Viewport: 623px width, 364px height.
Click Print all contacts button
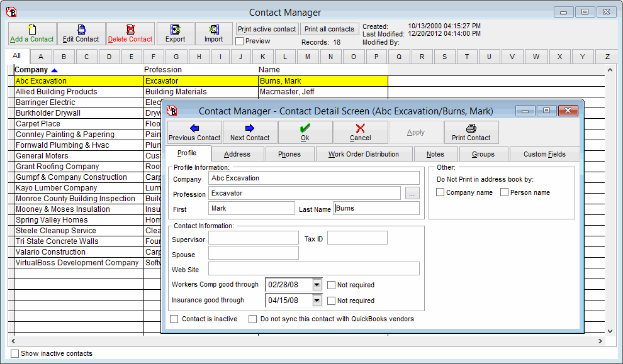coord(329,29)
